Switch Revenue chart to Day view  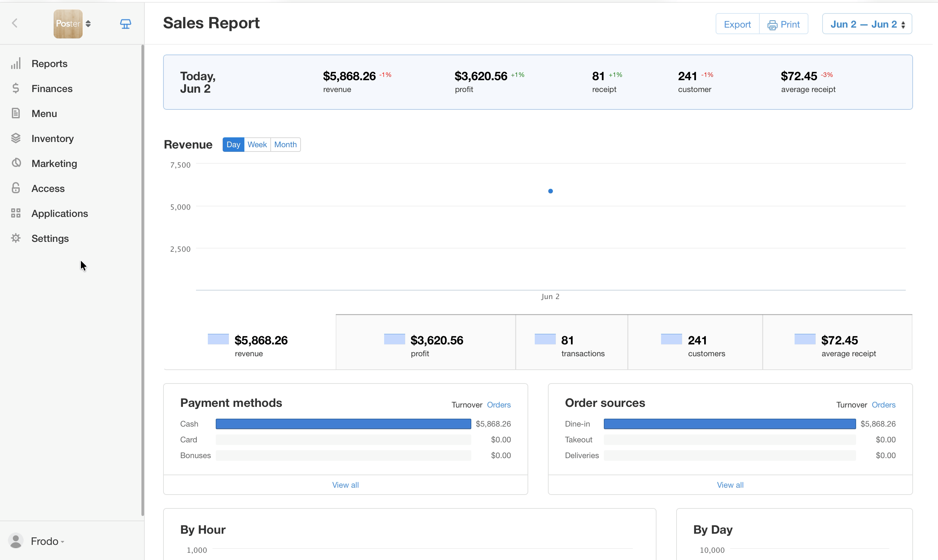[x=233, y=145]
